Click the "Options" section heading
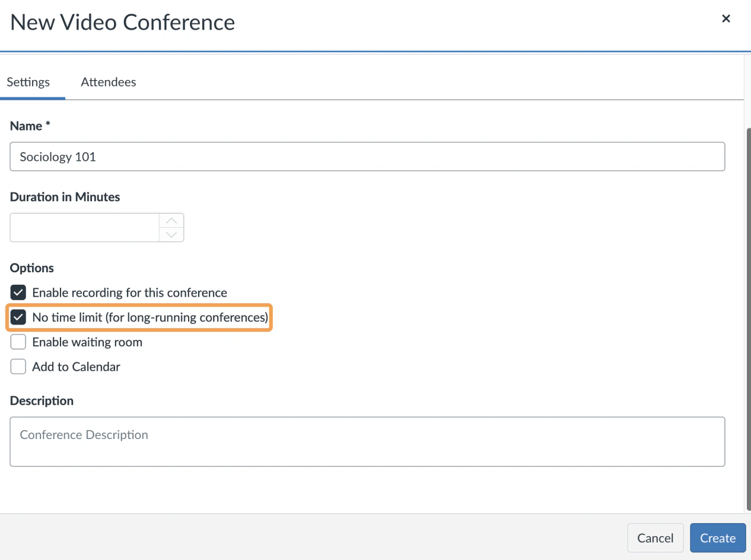 coord(32,268)
